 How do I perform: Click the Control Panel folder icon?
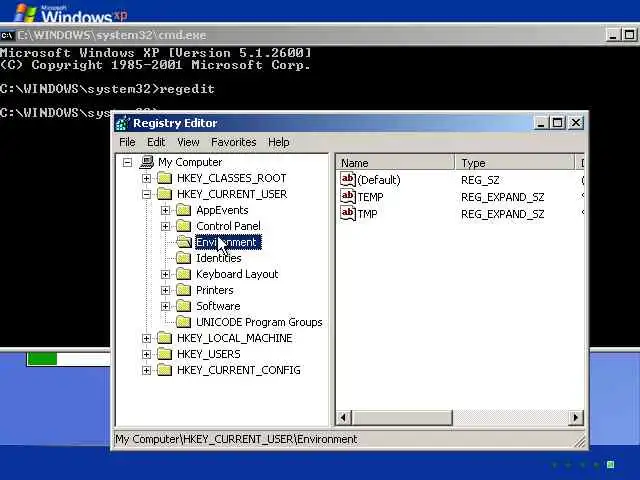184,226
